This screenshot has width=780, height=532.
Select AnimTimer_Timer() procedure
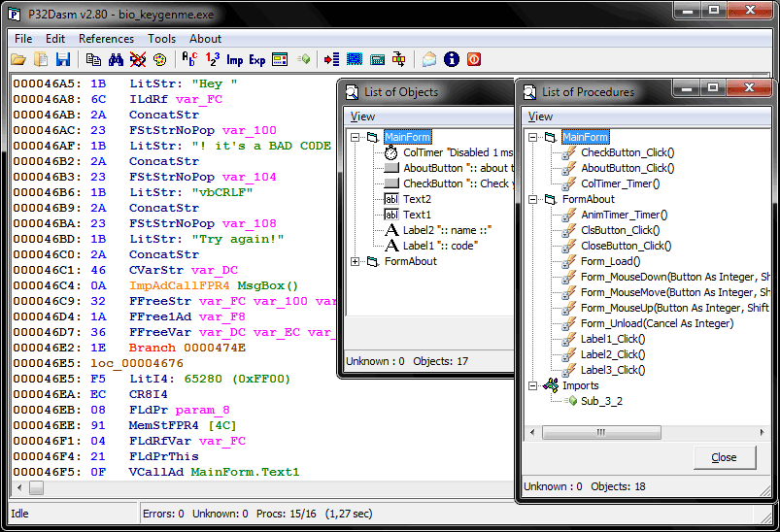pyautogui.click(x=625, y=215)
